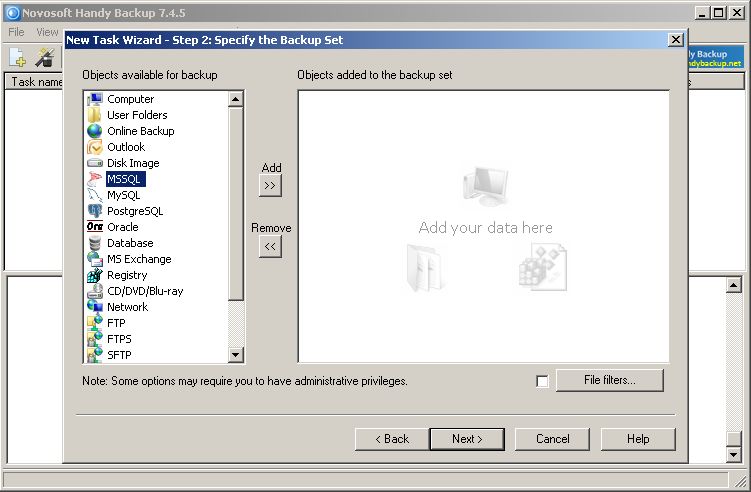Click the MS Exchange icon
The width and height of the screenshot is (751, 492).
95,259
